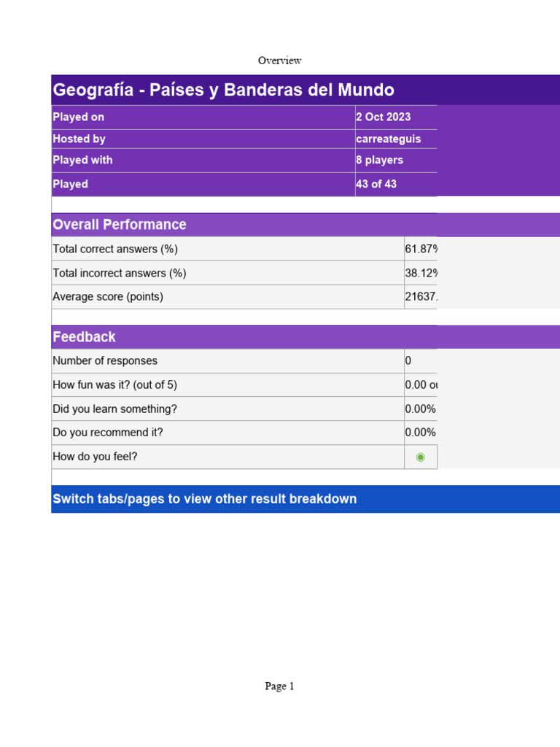Click the 38.12% incorrect answers value
560x747 pixels.
click(421, 273)
